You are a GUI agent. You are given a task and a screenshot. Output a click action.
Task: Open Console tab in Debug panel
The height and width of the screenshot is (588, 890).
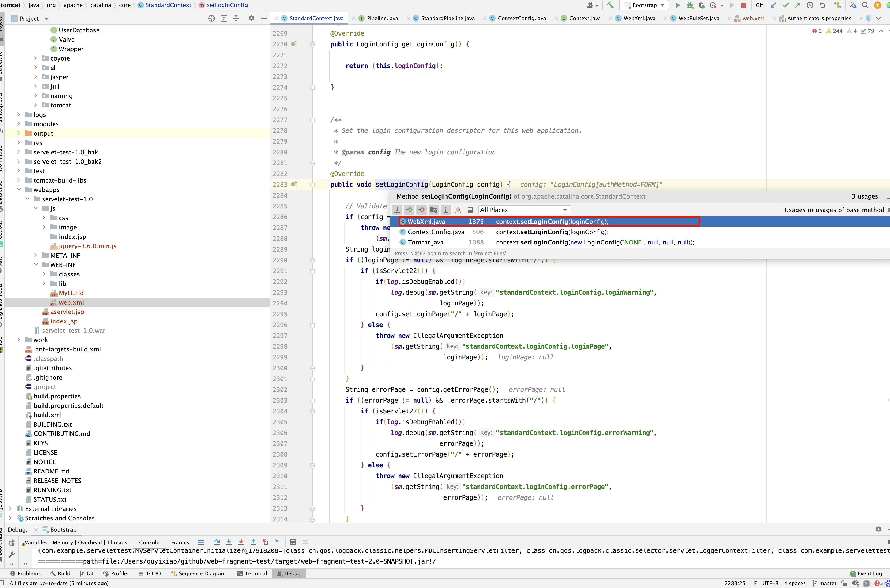click(149, 543)
